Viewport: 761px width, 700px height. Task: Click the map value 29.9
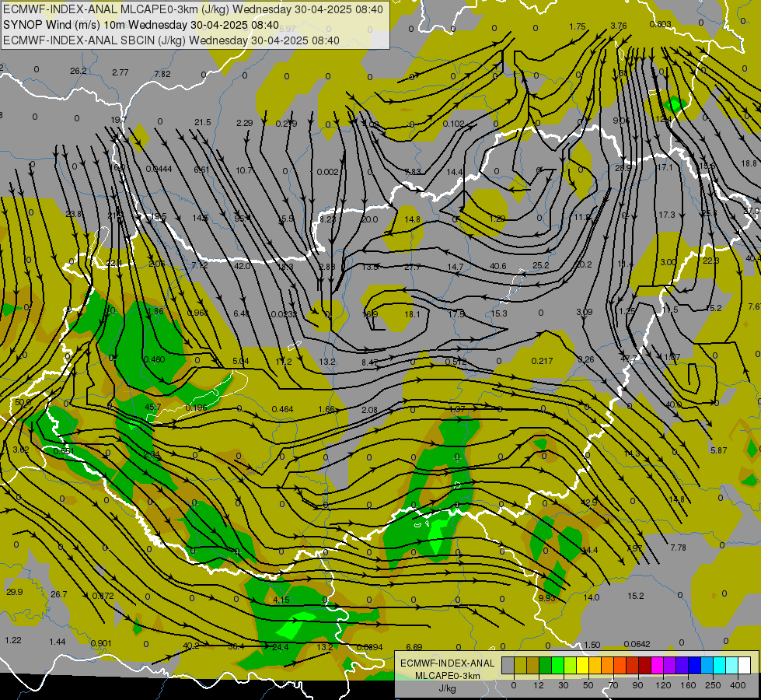(15, 592)
